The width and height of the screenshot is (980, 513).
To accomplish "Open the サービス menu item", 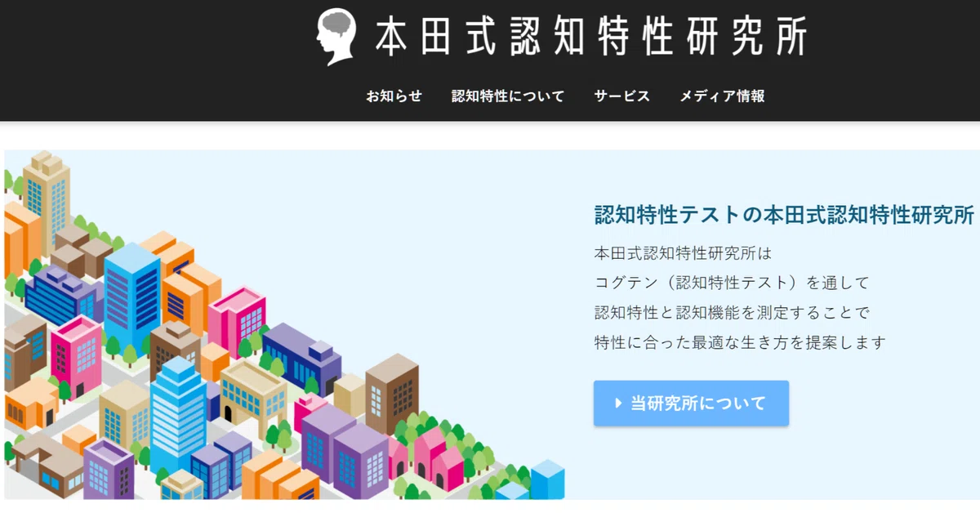I will (x=622, y=96).
